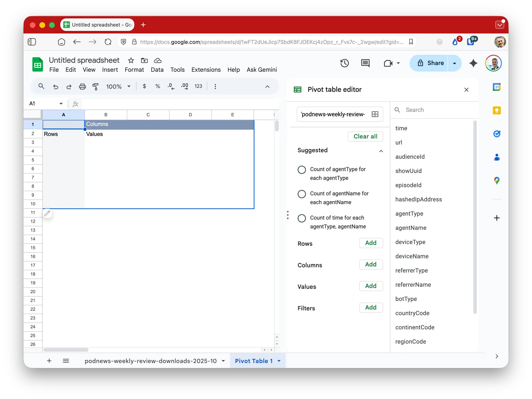Click Add button next to Rows
This screenshot has height=399, width=532.
coord(371,243)
